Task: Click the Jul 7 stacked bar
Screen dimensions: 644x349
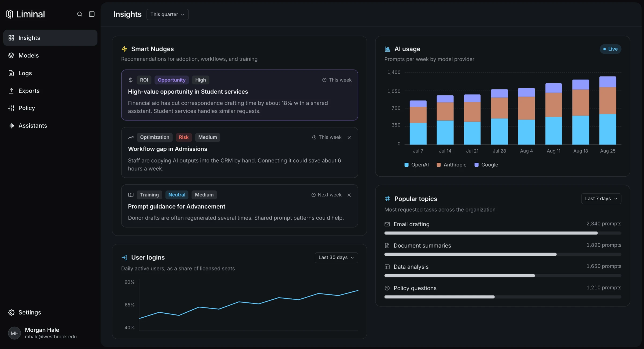Action: click(418, 122)
